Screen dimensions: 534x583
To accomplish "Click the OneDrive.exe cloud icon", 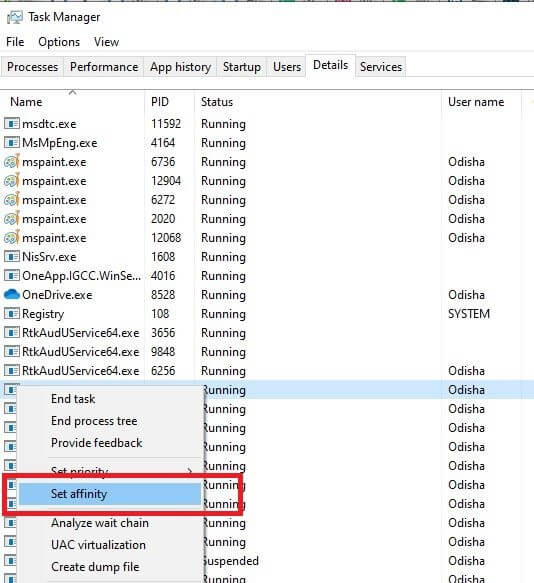I will 12,294.
